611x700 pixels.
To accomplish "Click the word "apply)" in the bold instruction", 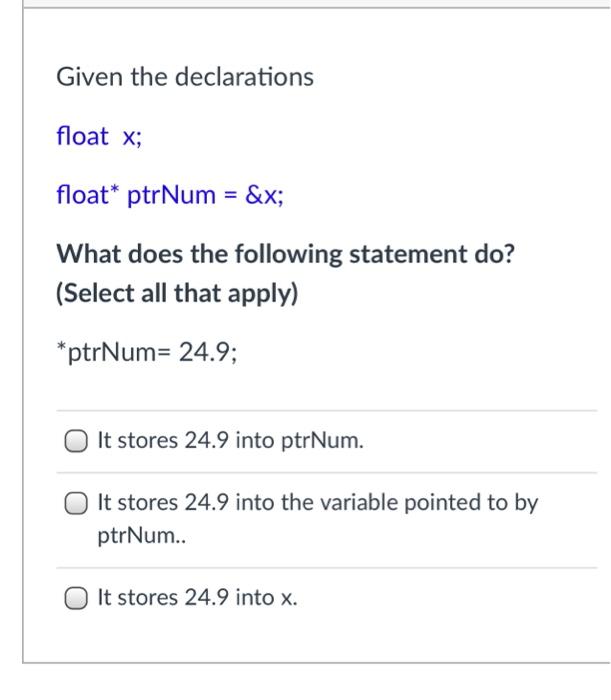I will pos(263,294).
